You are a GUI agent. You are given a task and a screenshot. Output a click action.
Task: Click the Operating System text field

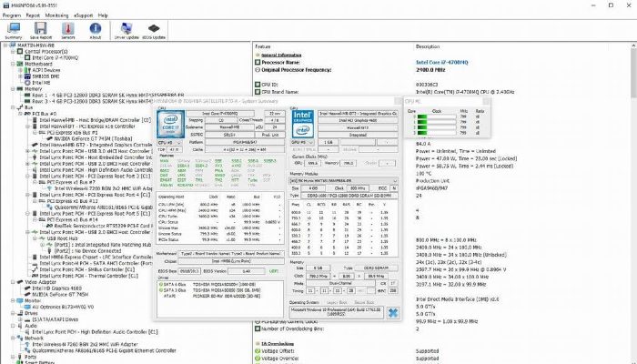click(337, 312)
